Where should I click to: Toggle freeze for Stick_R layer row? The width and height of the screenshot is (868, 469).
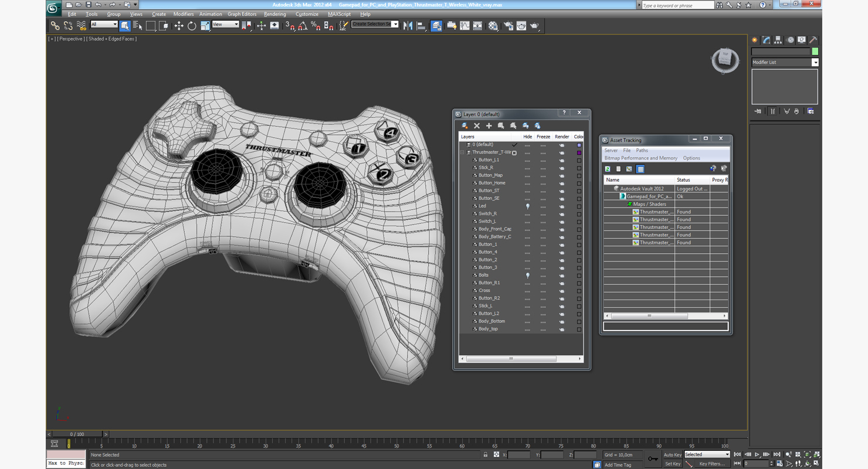point(543,168)
